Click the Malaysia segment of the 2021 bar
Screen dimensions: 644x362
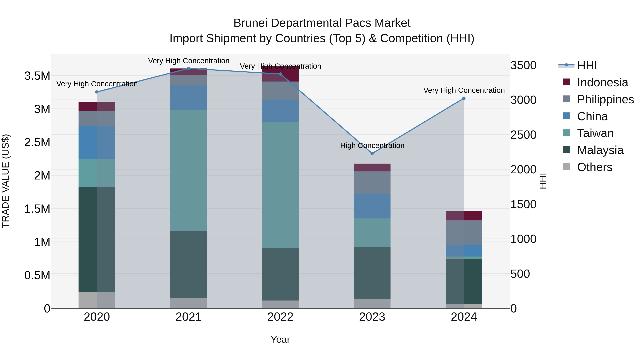pos(189,265)
